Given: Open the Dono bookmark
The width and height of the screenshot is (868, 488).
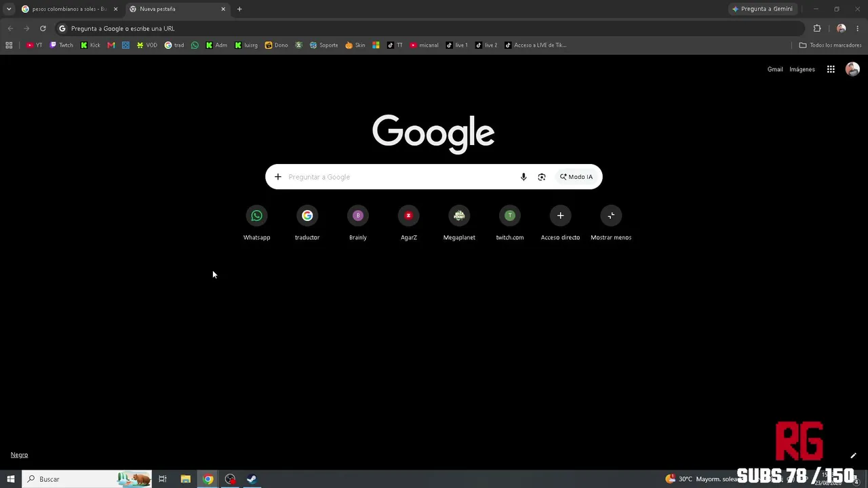Looking at the screenshot, I should (277, 45).
